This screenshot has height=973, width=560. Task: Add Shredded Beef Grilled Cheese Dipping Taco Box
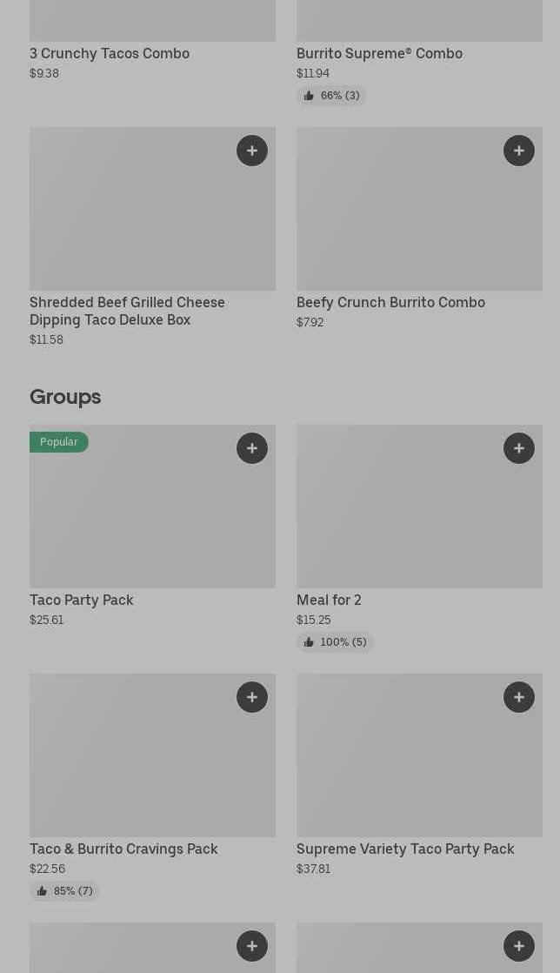point(252,151)
